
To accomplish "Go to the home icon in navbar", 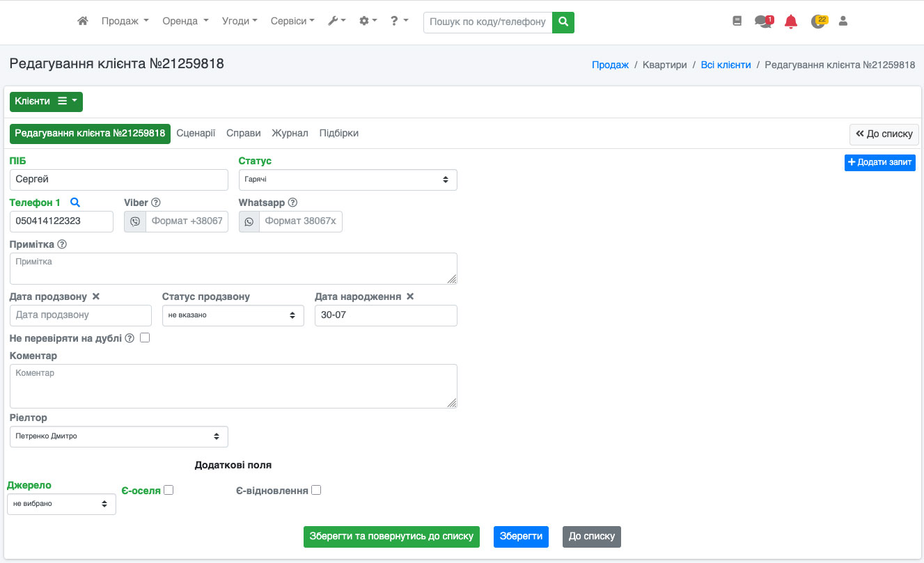I will 83,22.
